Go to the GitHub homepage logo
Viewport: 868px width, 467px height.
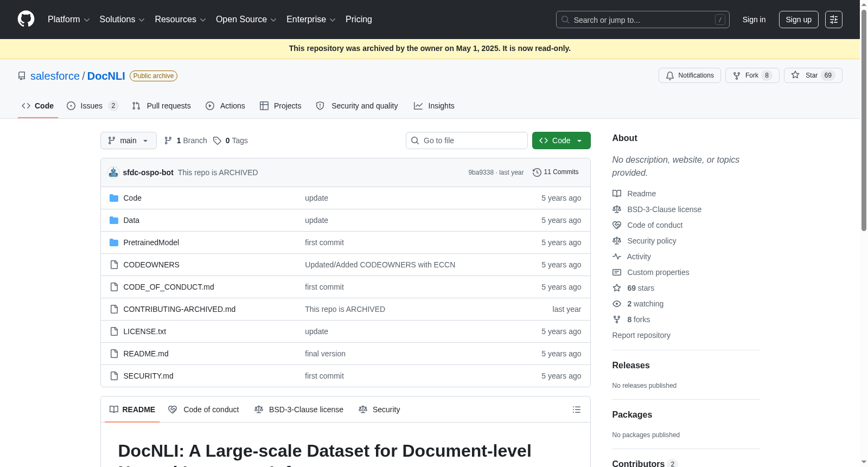click(x=26, y=20)
